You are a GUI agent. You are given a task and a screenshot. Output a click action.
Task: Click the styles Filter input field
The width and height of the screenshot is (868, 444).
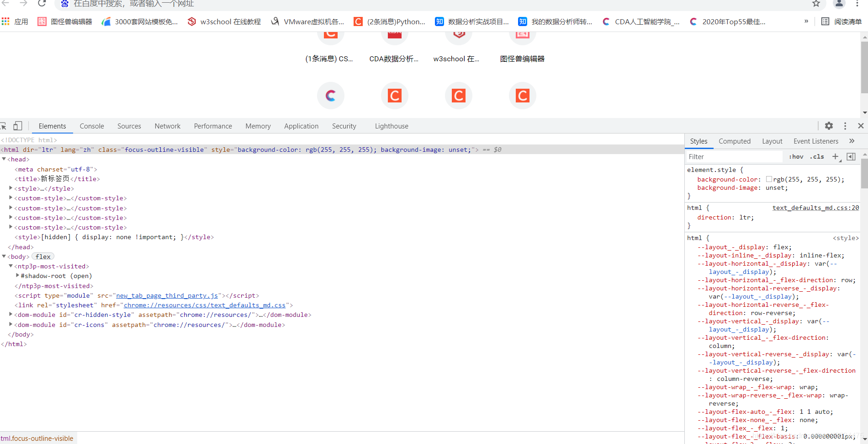734,157
